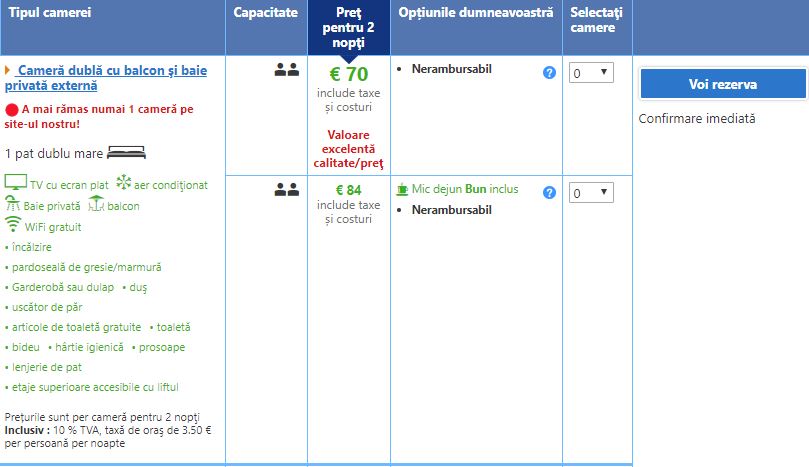809x467 pixels.
Task: Click the breakfast coffee cup icon
Action: coord(403,189)
